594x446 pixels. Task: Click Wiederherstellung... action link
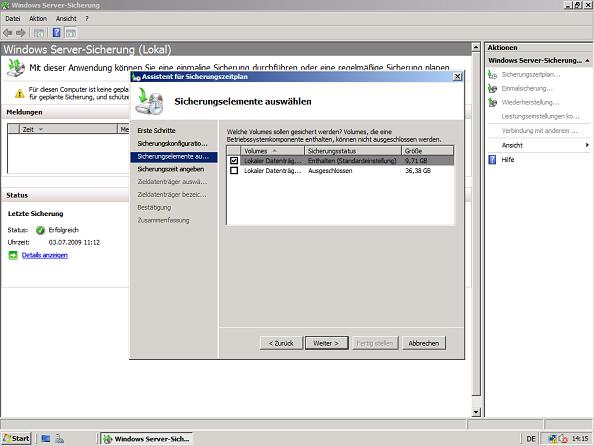(530, 102)
